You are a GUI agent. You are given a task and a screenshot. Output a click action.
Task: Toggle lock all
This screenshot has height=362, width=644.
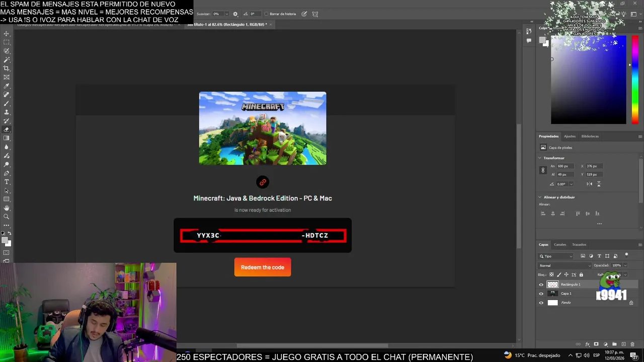point(581,275)
